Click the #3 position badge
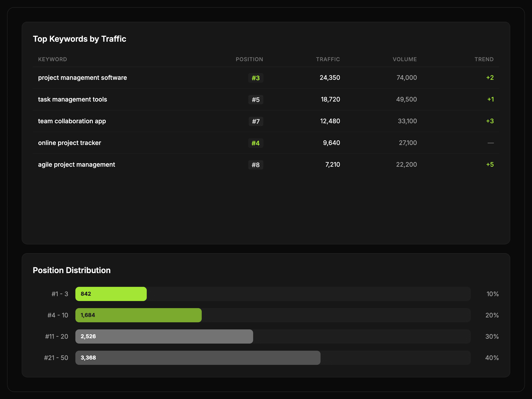Image resolution: width=532 pixels, height=399 pixels. click(x=255, y=78)
